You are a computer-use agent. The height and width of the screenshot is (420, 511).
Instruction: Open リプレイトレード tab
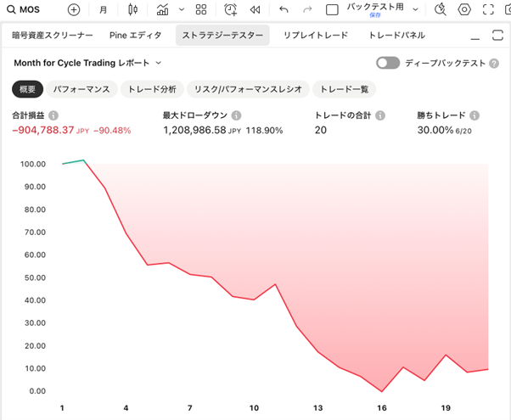[x=316, y=35]
